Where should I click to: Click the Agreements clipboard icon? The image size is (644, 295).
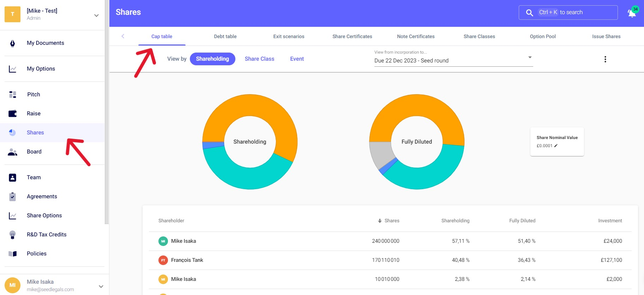tap(13, 197)
